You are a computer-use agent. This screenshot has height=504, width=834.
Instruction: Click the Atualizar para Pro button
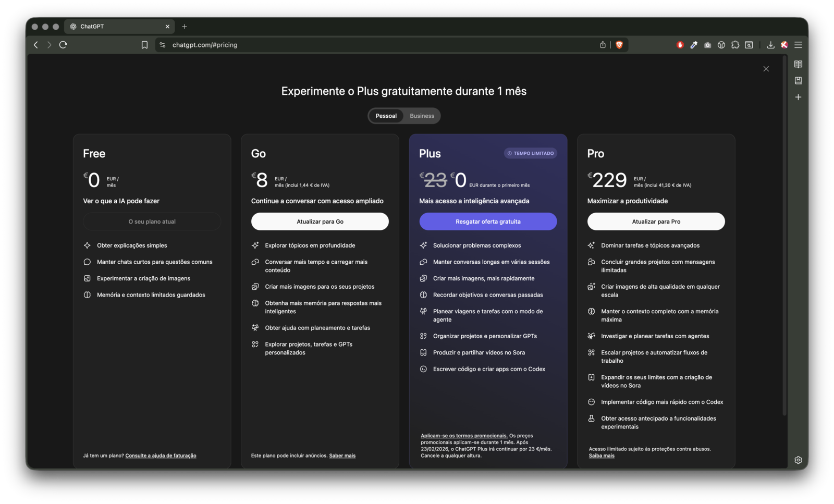(x=656, y=222)
